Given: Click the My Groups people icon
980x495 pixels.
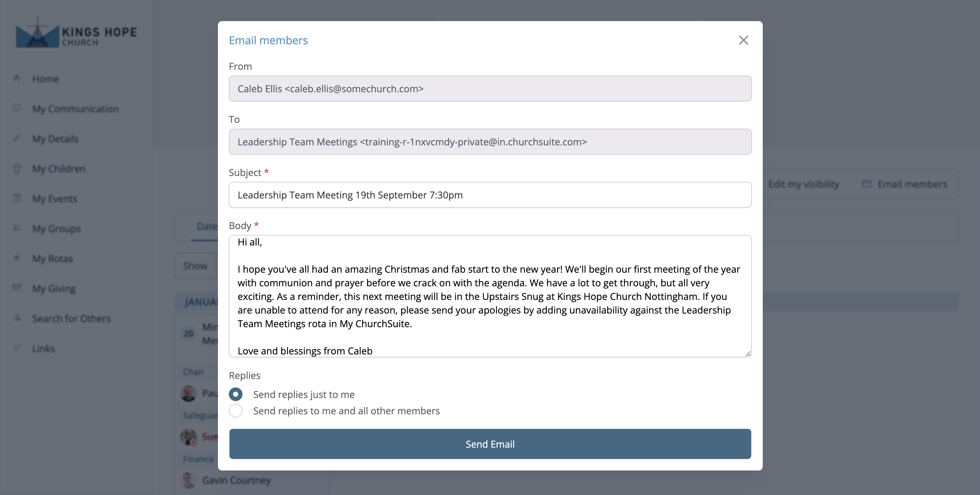Looking at the screenshot, I should (x=17, y=227).
